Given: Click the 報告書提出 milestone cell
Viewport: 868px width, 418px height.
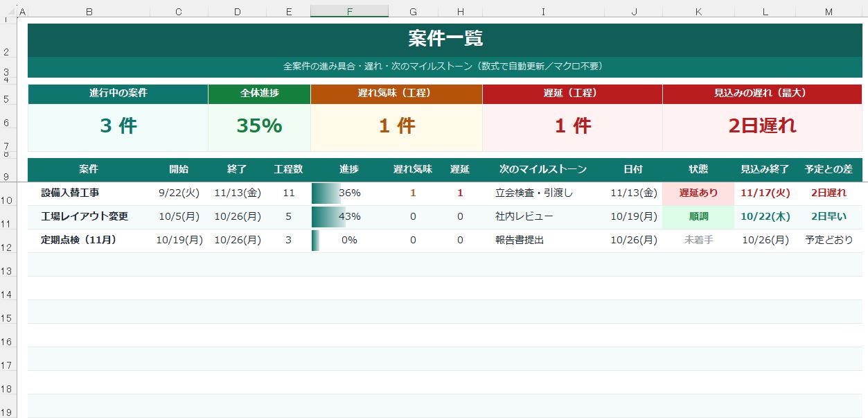Looking at the screenshot, I should 543,241.
